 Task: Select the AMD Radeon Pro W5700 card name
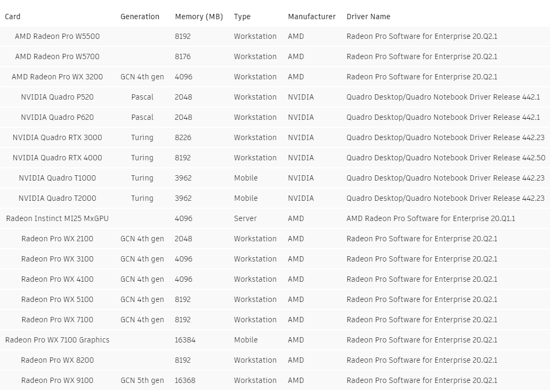tap(57, 56)
